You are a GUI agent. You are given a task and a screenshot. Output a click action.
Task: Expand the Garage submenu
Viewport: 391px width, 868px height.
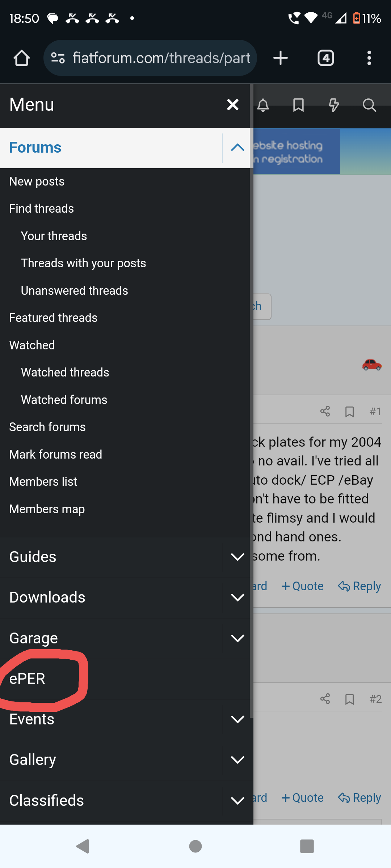point(237,638)
